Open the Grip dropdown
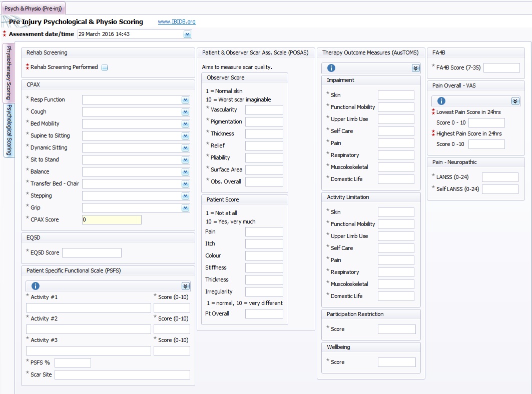This screenshot has width=532, height=394. click(185, 208)
